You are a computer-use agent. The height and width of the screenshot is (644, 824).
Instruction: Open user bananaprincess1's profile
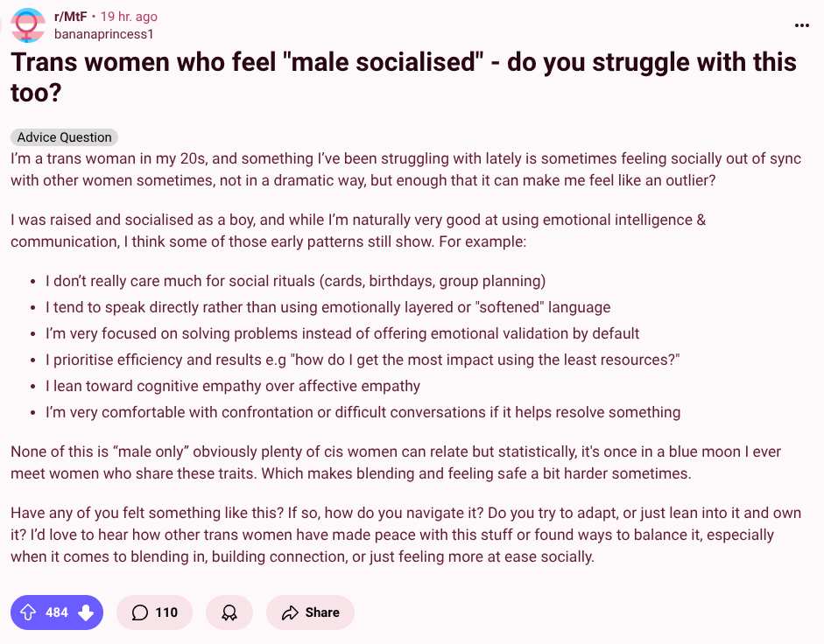point(103,34)
